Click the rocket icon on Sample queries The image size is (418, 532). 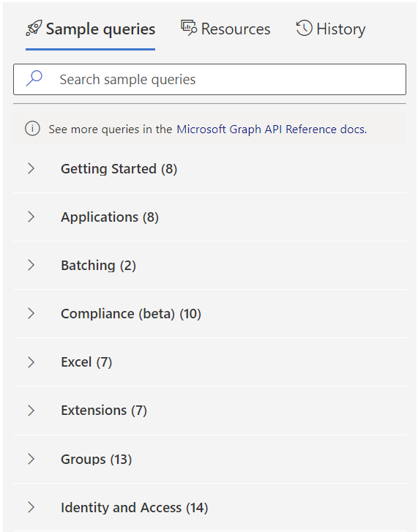[34, 28]
